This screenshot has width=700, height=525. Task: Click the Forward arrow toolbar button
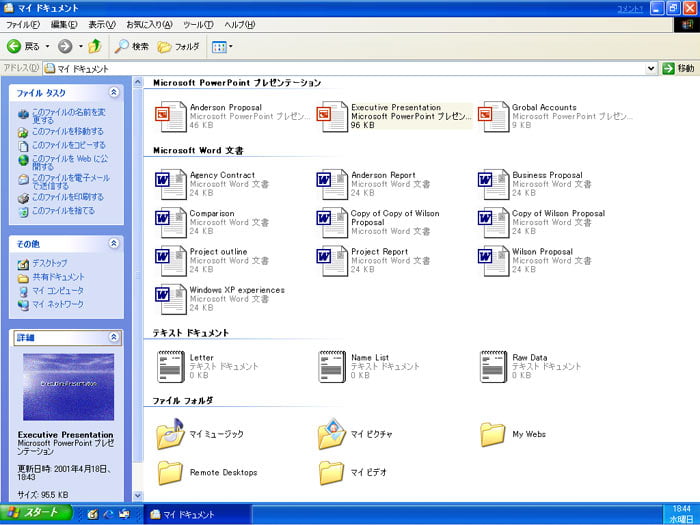65,46
